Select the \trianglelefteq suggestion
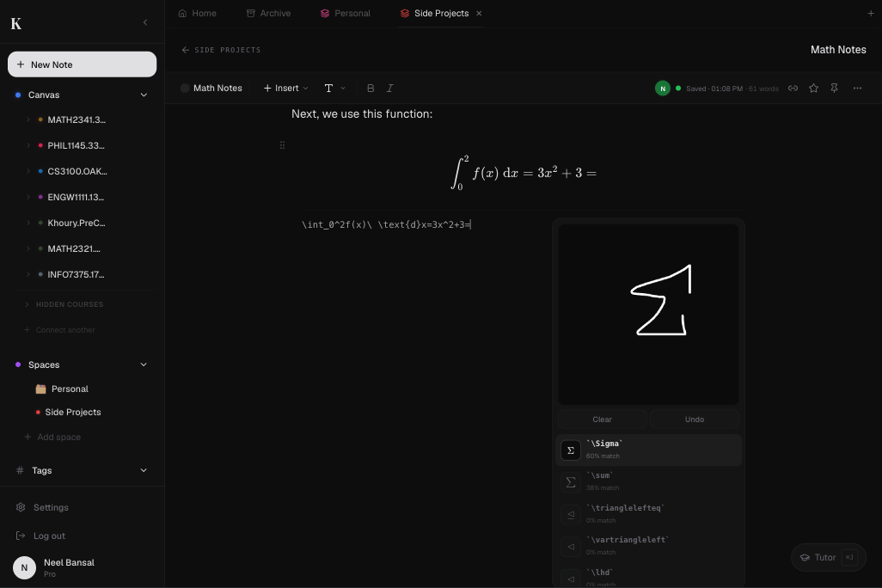The height and width of the screenshot is (588, 882). tap(648, 514)
